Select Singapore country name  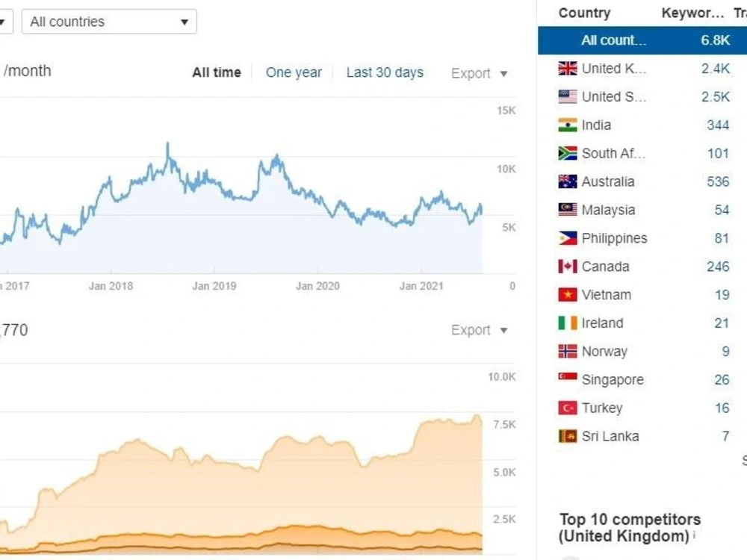(613, 379)
